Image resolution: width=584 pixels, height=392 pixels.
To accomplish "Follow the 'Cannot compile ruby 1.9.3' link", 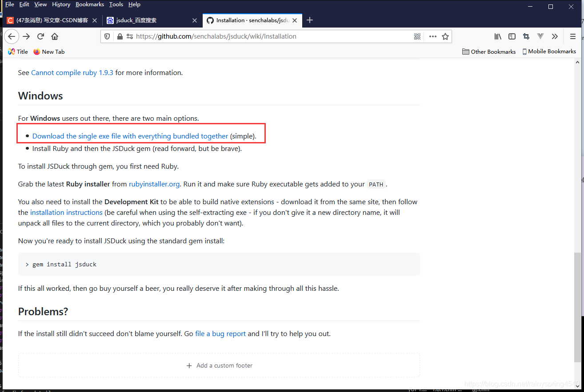I will [x=72, y=72].
